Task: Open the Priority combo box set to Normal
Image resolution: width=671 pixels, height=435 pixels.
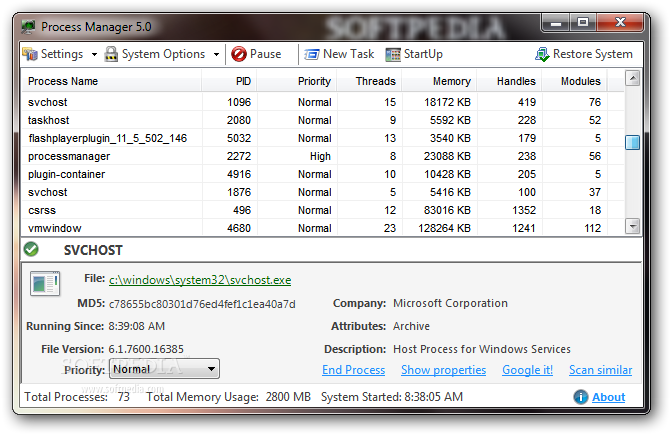Action: pos(164,369)
